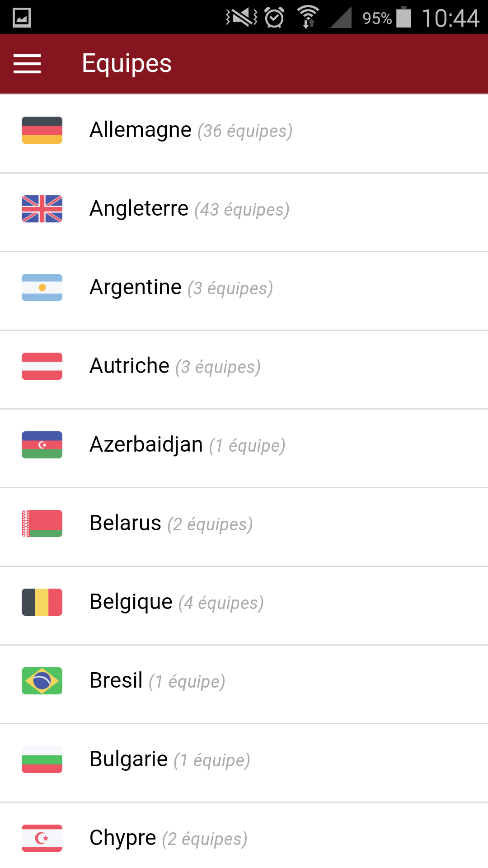This screenshot has height=868, width=488.
Task: Tap the Belgium flag icon
Action: click(x=42, y=602)
